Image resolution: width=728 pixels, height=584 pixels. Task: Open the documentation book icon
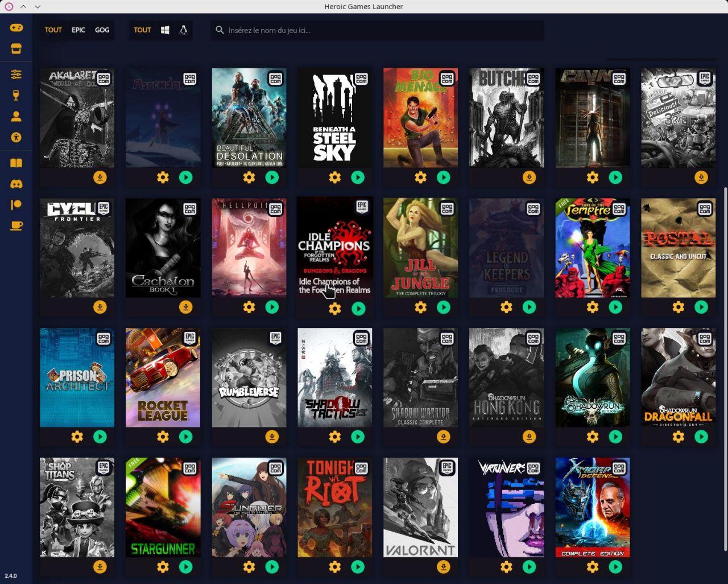(16, 163)
